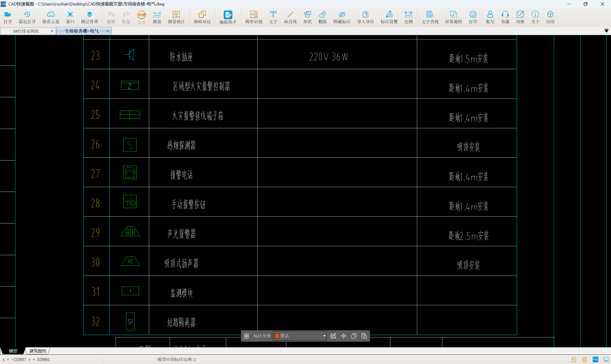Expand the tab list arrow at far right

point(606,31)
